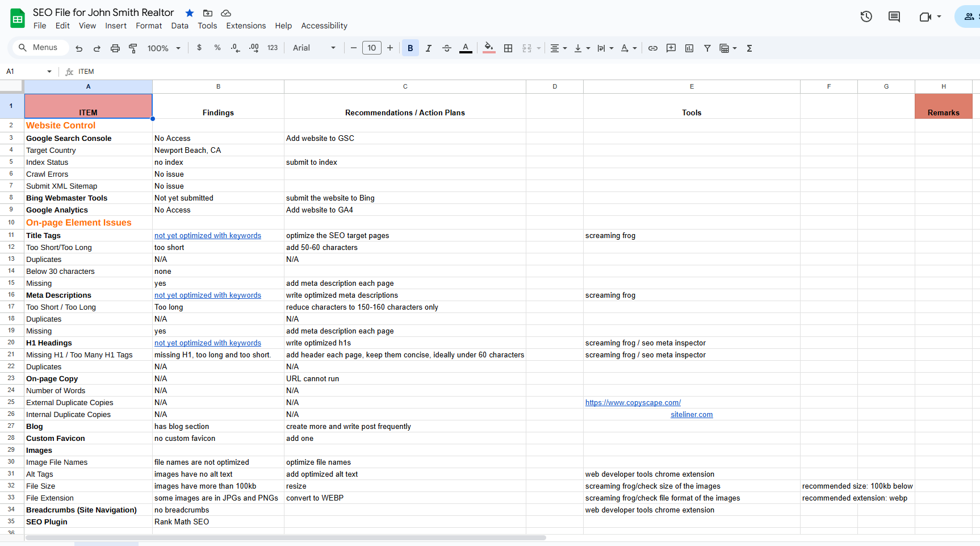Open the Format menu

(149, 26)
